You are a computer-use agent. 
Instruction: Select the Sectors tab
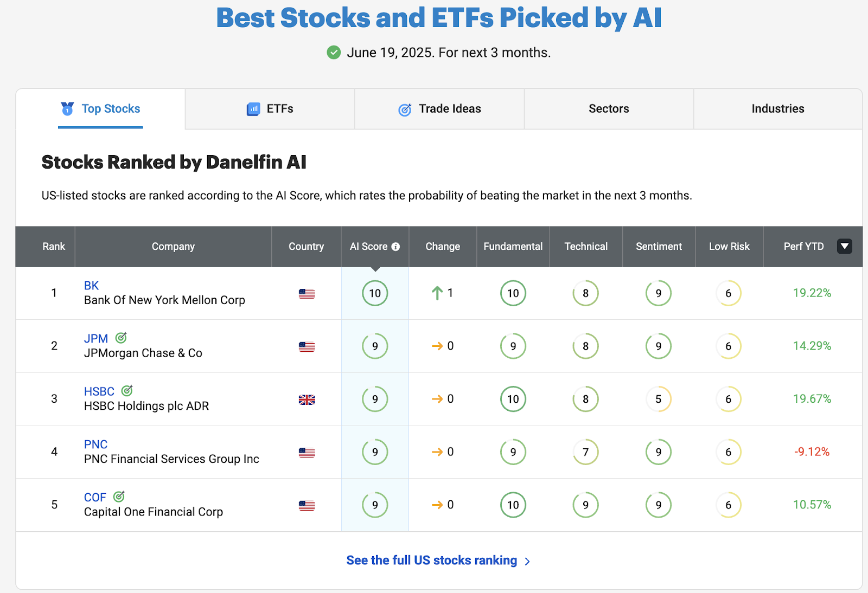[x=609, y=109]
